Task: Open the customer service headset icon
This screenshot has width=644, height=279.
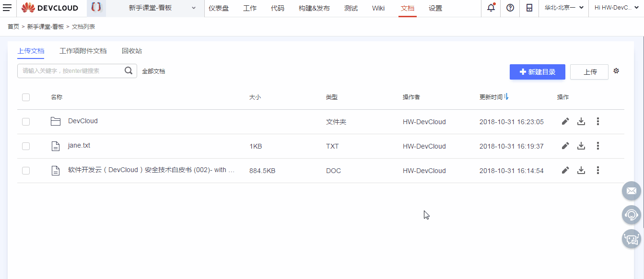Action: [631, 215]
